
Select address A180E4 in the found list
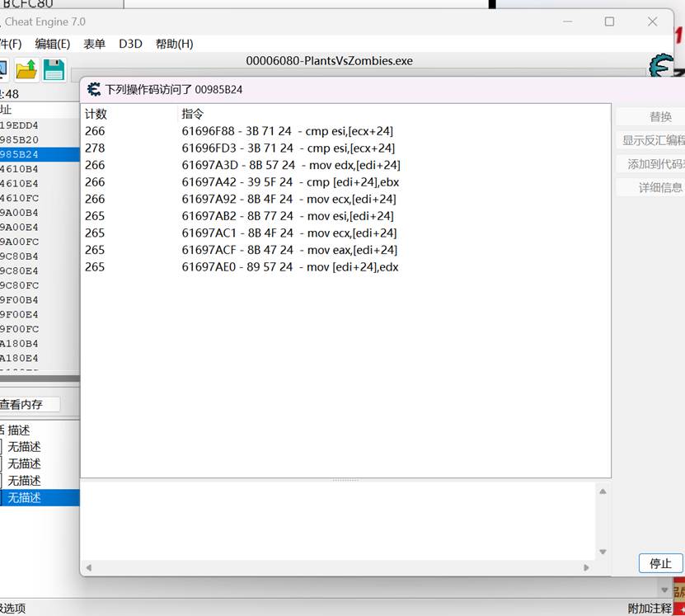tap(40, 358)
